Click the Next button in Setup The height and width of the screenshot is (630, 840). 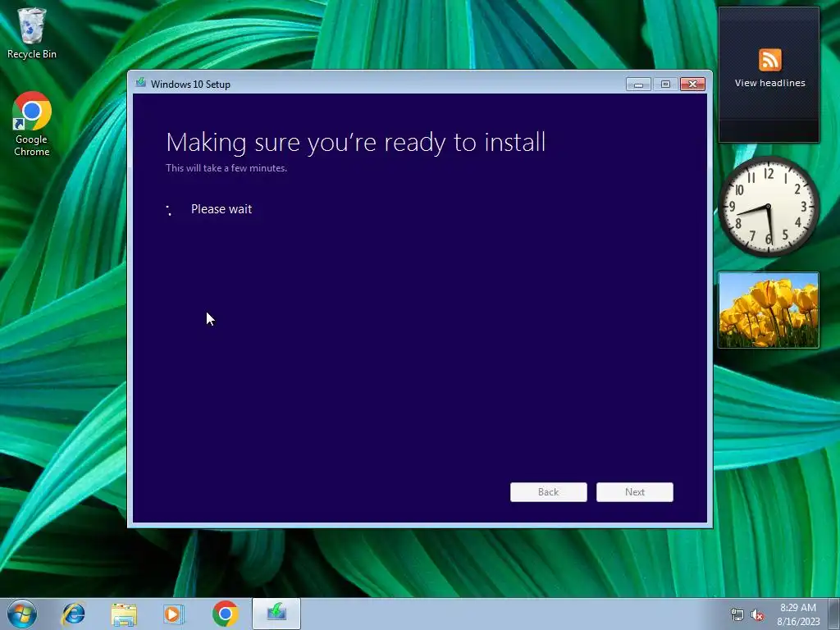(x=635, y=492)
